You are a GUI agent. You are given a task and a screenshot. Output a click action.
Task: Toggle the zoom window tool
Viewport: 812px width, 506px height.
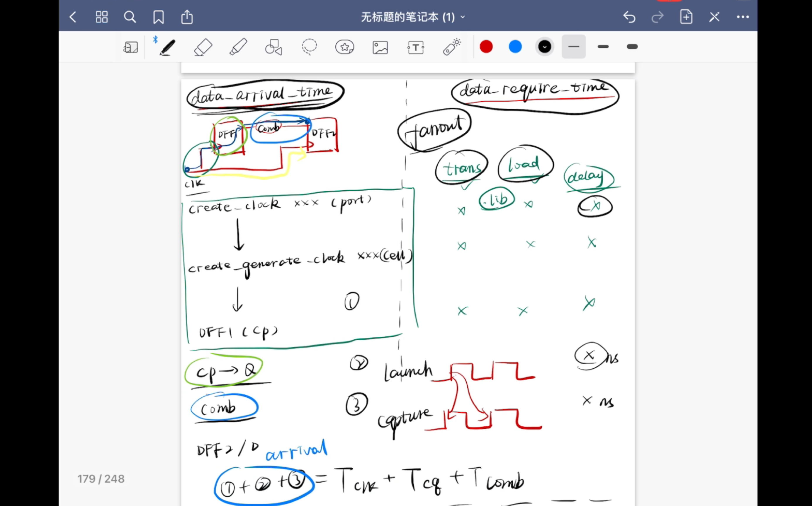(x=130, y=47)
